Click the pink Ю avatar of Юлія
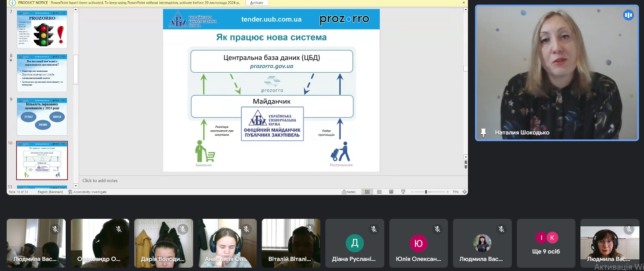 (x=418, y=243)
